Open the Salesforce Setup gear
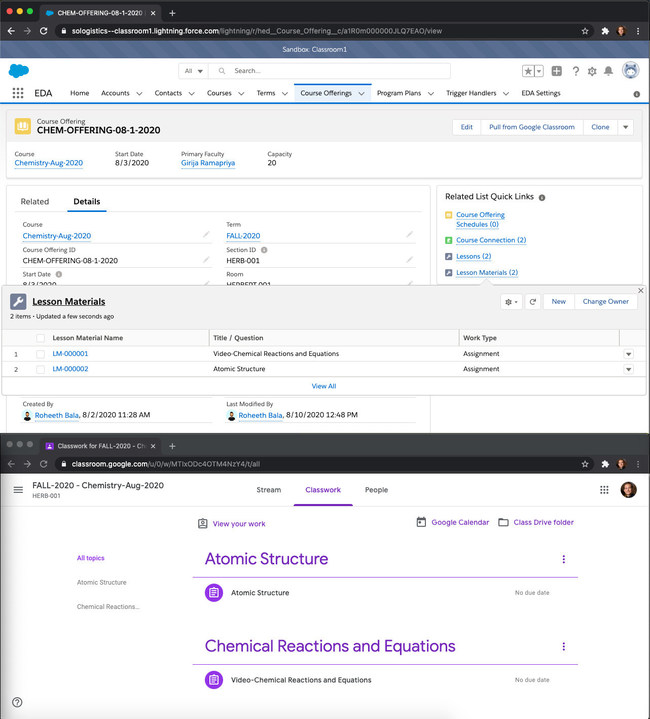650x719 pixels. (592, 71)
